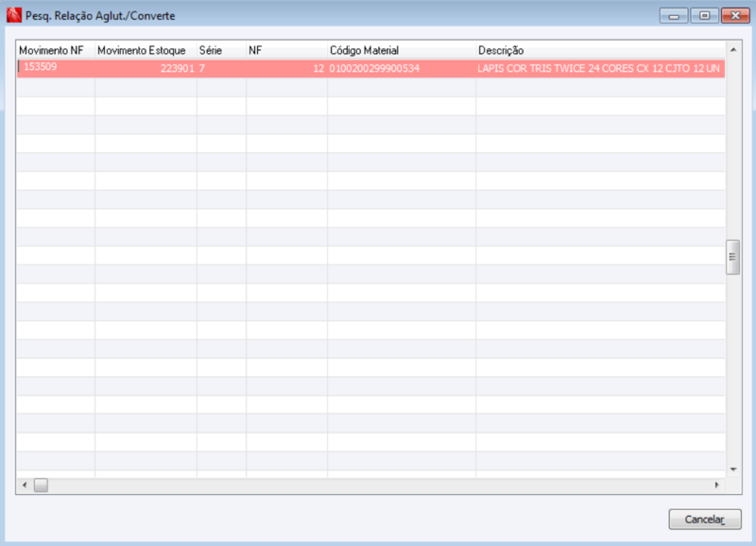The image size is (756, 546).
Task: Select material code 0100200299900534
Action: coord(401,68)
